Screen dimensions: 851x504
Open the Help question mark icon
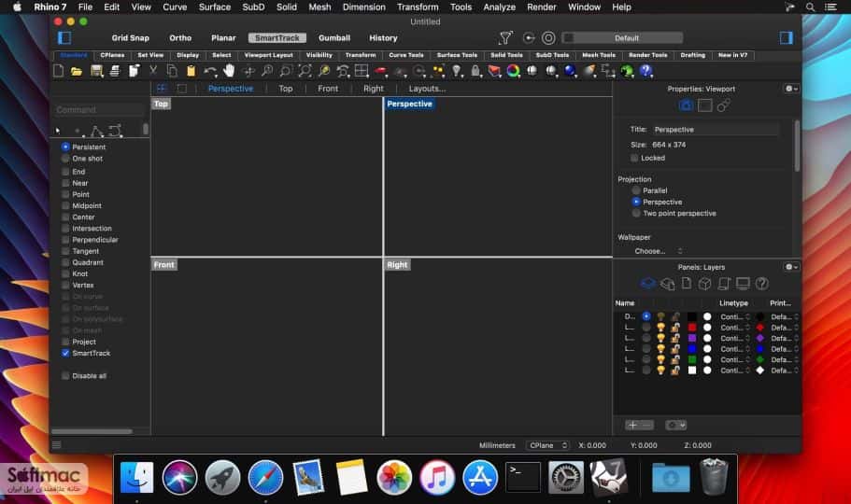click(x=645, y=71)
